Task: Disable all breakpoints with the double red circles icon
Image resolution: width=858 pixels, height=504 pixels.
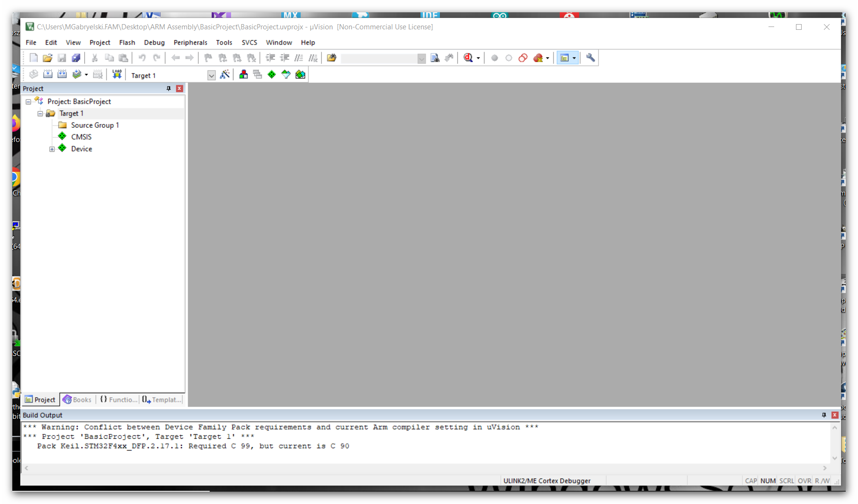Action: 523,58
